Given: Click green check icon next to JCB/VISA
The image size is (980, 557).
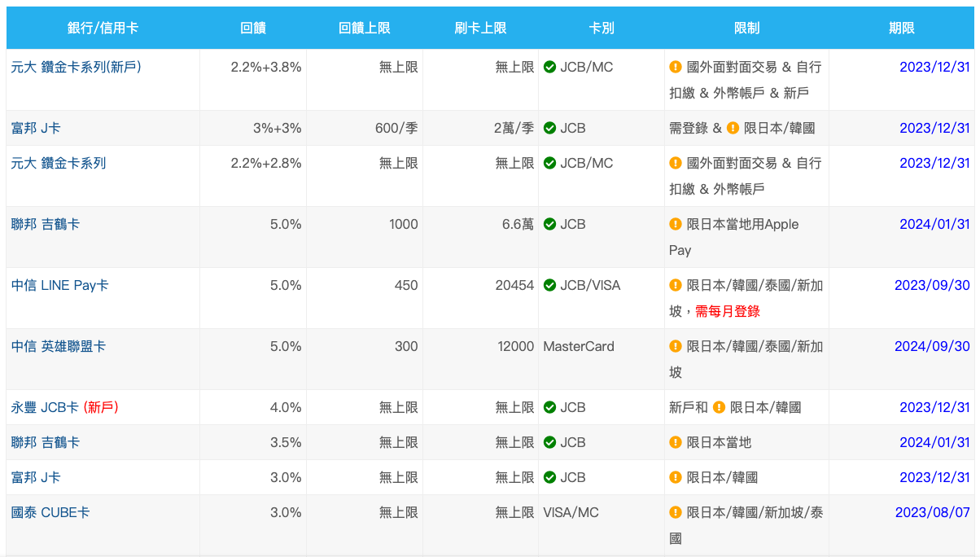Looking at the screenshot, I should pos(550,285).
